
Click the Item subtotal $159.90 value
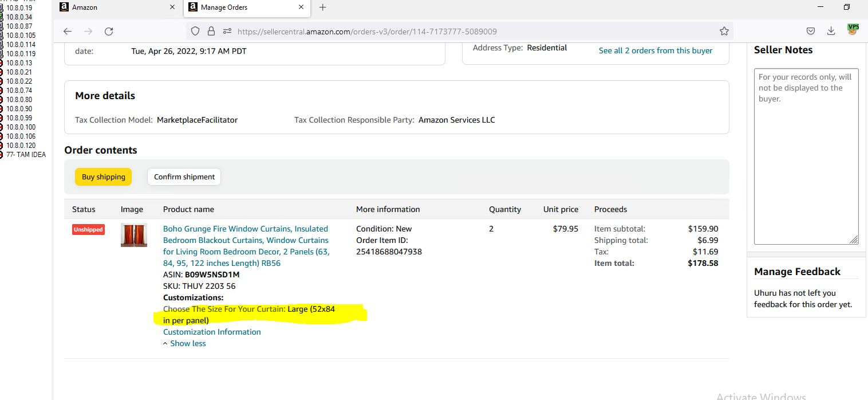(703, 229)
